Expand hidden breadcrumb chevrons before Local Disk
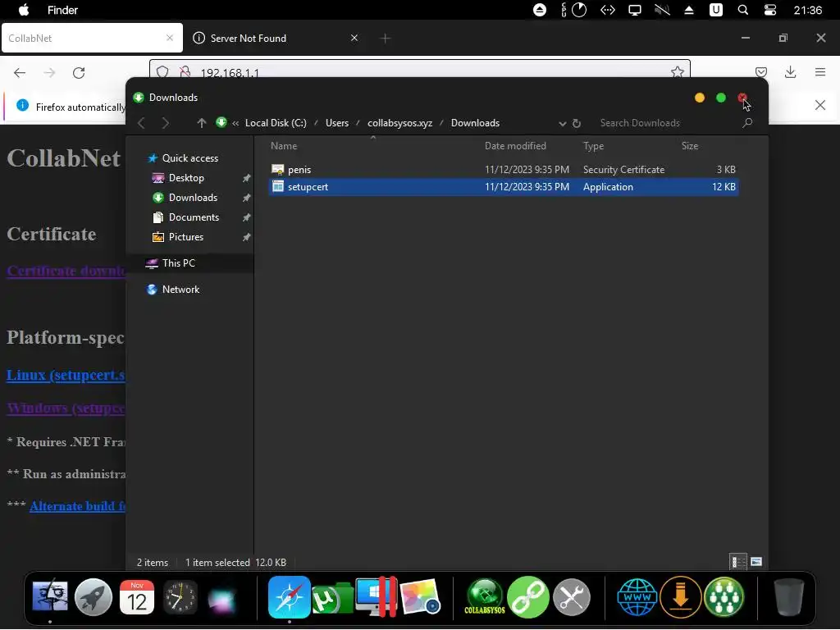Image resolution: width=840 pixels, height=630 pixels. [235, 123]
